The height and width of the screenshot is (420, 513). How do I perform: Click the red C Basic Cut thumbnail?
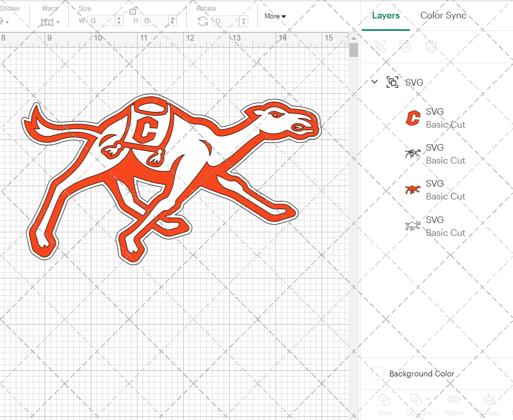coord(413,118)
